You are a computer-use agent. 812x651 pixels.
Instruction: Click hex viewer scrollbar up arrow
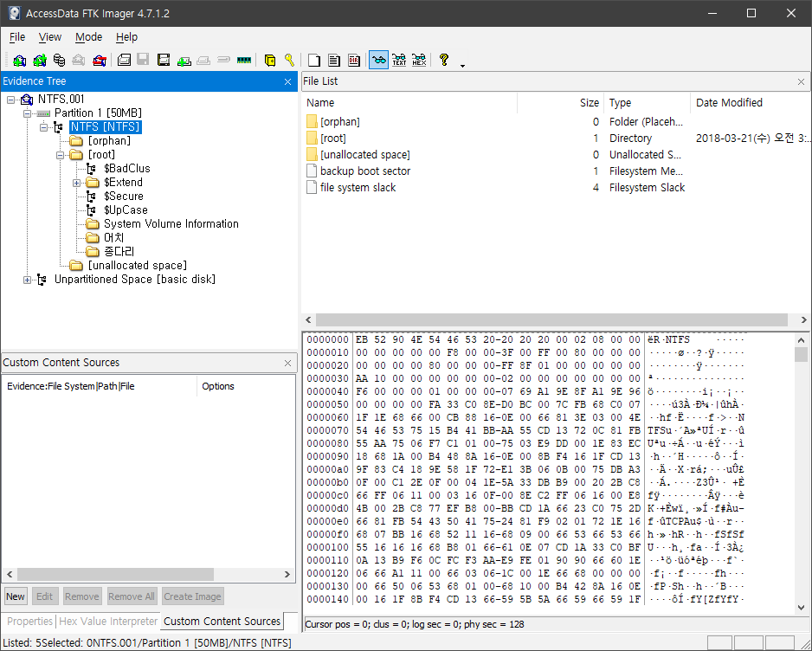click(x=801, y=340)
